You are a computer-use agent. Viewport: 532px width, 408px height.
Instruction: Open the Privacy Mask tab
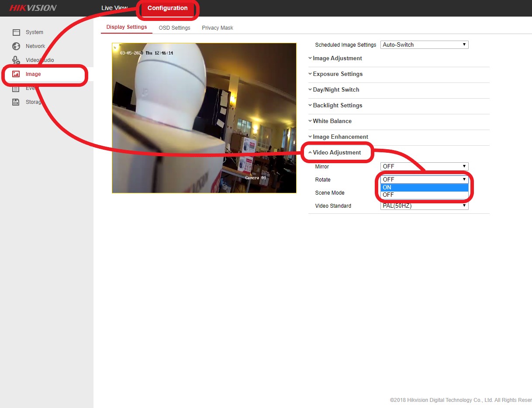point(218,28)
